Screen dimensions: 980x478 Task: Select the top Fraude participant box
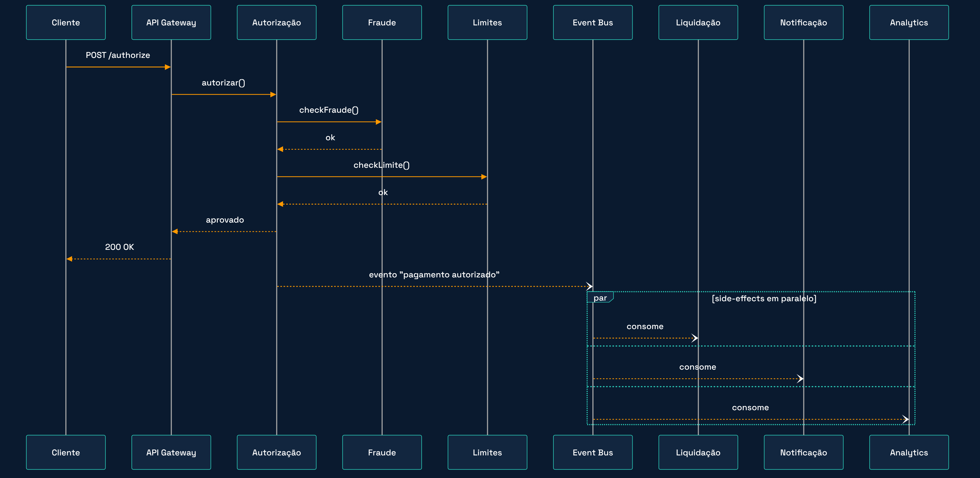tap(382, 23)
